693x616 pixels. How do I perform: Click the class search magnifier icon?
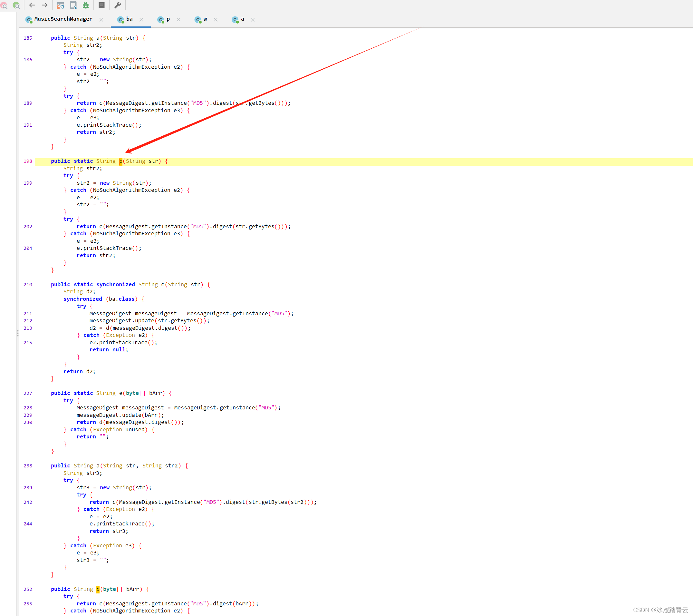[16, 5]
